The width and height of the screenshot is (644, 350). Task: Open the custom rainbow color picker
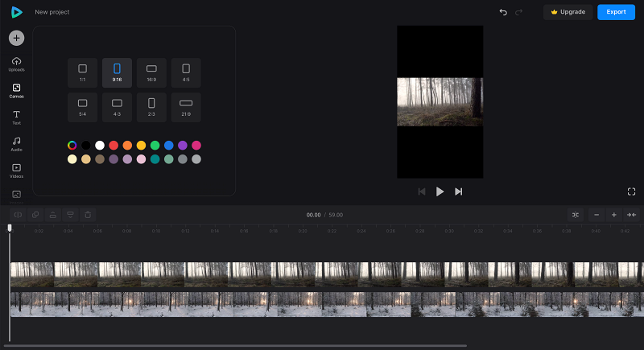tap(72, 146)
